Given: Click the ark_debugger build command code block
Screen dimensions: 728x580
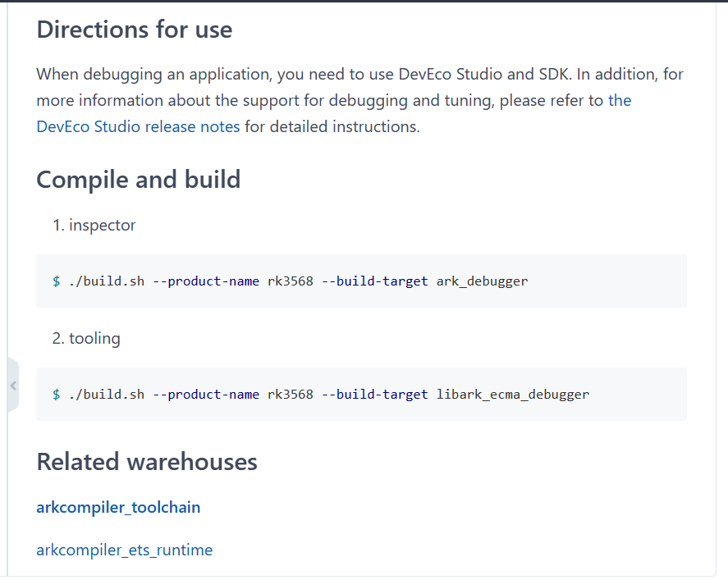Looking at the screenshot, I should pyautogui.click(x=361, y=281).
